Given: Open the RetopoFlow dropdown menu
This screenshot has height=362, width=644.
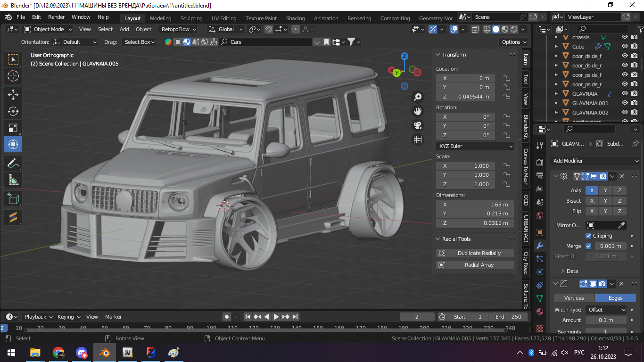Looking at the screenshot, I should (x=179, y=29).
